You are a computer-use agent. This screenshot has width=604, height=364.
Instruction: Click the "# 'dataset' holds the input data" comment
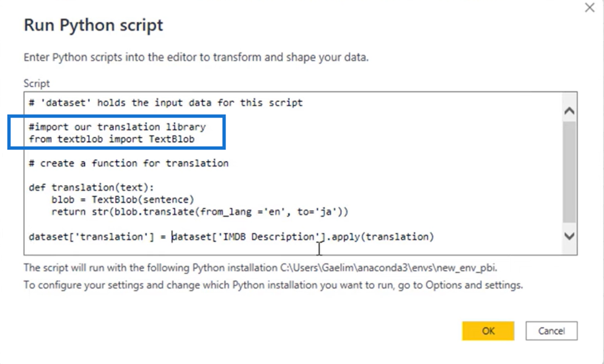pyautogui.click(x=165, y=103)
